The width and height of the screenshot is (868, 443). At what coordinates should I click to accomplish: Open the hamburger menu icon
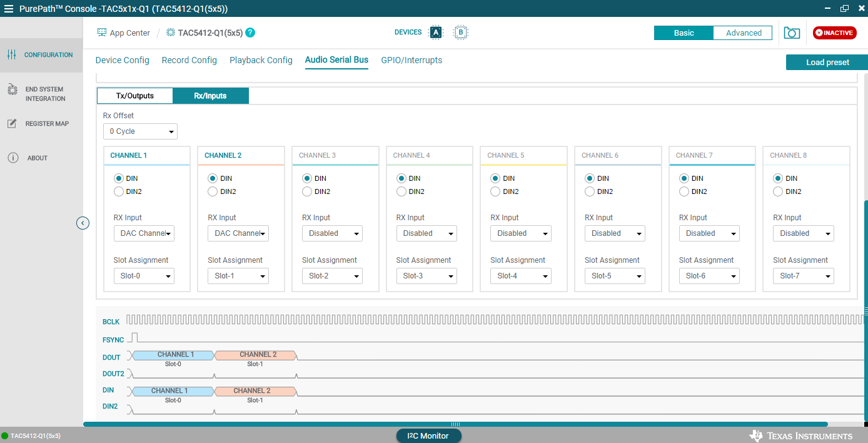click(9, 9)
